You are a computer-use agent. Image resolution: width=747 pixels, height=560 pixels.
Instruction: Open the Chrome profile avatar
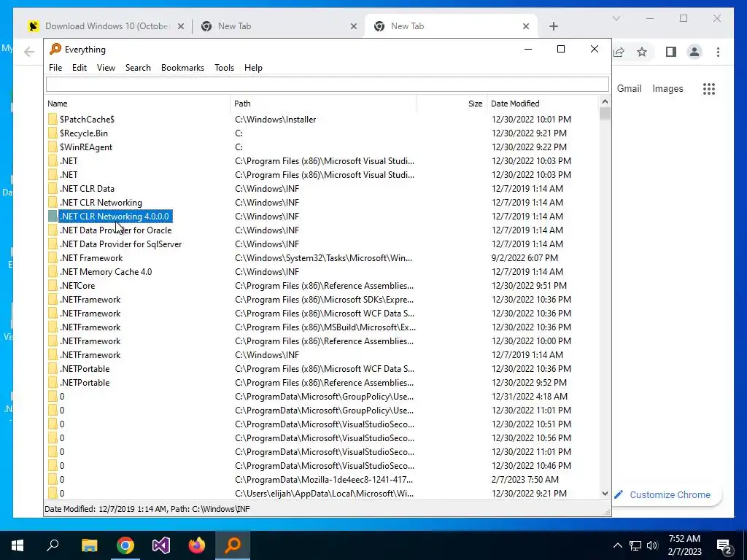(694, 52)
